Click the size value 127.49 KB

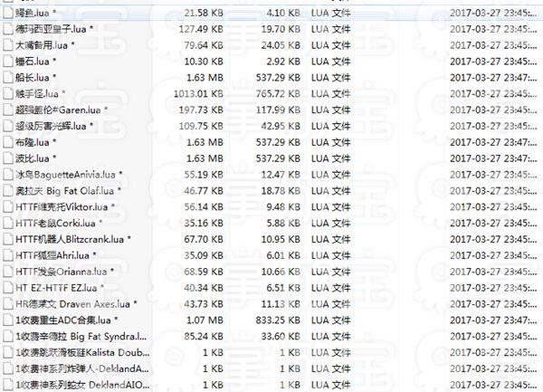click(201, 29)
